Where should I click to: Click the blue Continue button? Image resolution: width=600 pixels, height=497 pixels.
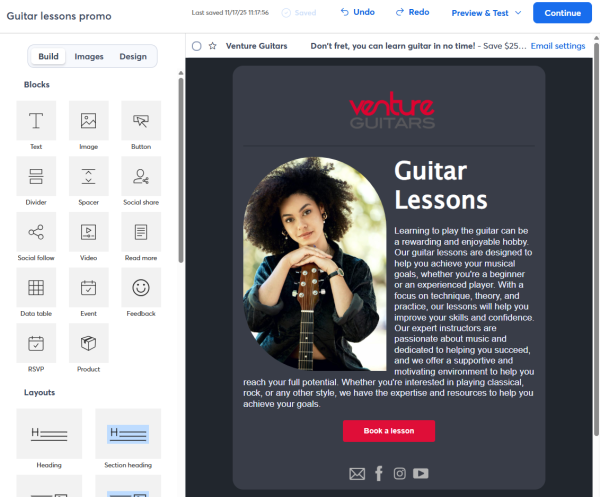click(x=562, y=13)
